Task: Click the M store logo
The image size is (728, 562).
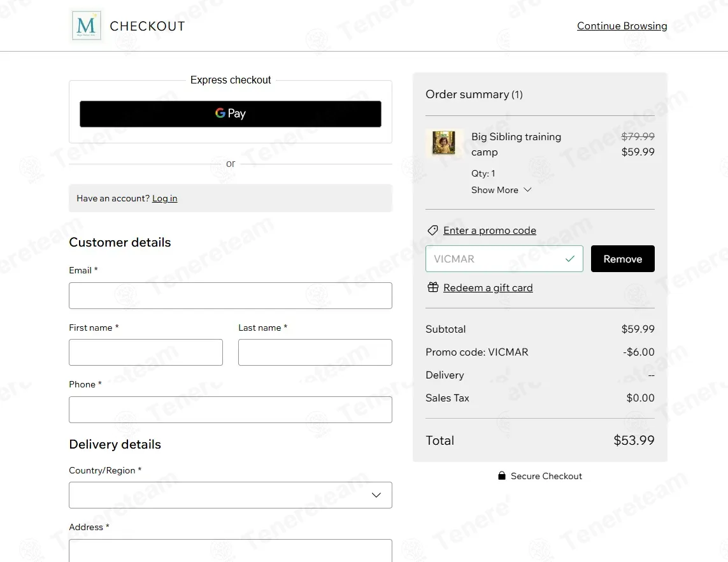Action: pyautogui.click(x=86, y=26)
